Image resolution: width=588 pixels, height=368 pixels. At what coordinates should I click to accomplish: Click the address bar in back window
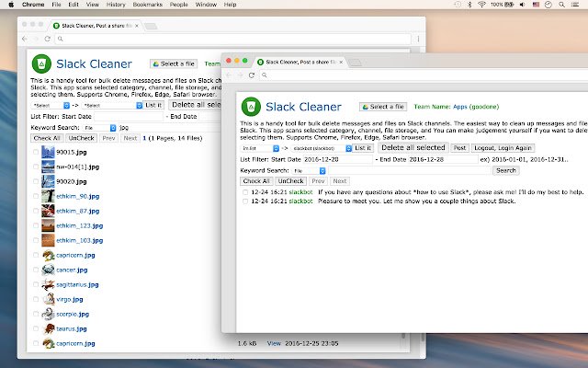pyautogui.click(x=232, y=39)
